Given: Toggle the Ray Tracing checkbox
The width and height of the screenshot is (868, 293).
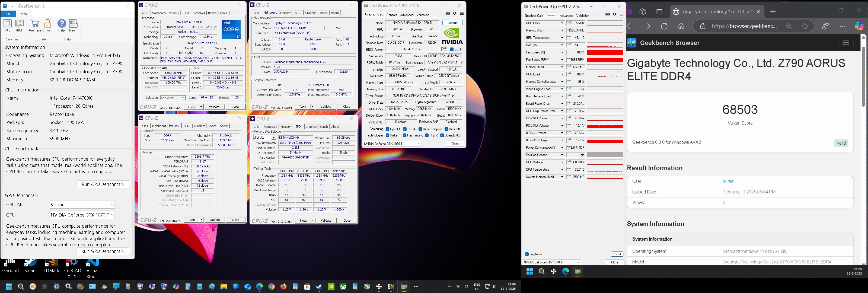Looking at the screenshot, I should pos(404,136).
